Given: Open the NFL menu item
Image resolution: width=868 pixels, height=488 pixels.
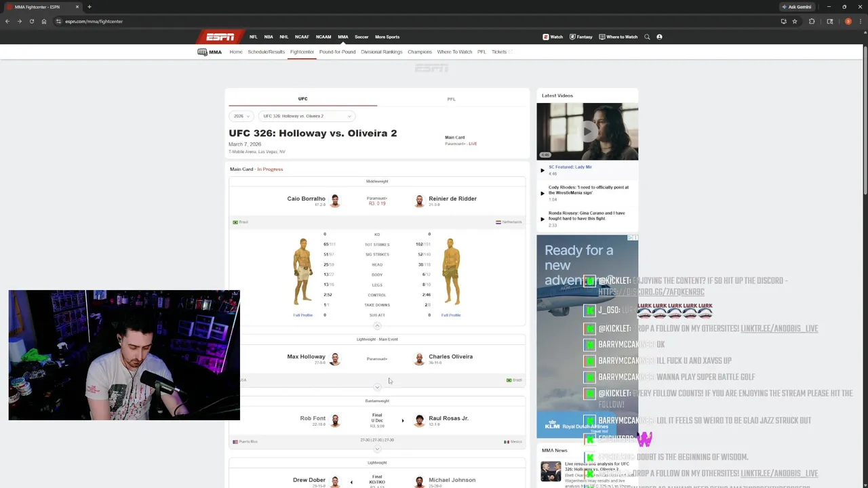Looking at the screenshot, I should 253,37.
